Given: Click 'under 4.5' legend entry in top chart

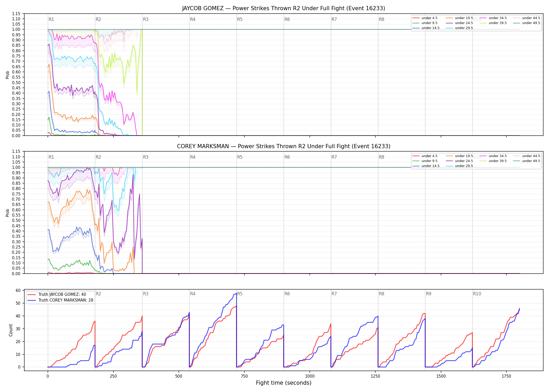Looking at the screenshot, I should click(x=425, y=18).
